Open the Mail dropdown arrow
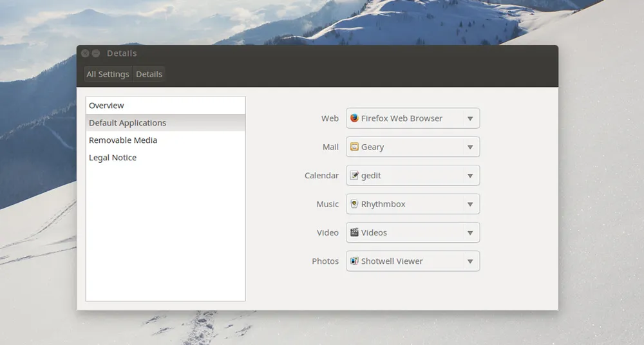The width and height of the screenshot is (644, 345). tap(470, 147)
